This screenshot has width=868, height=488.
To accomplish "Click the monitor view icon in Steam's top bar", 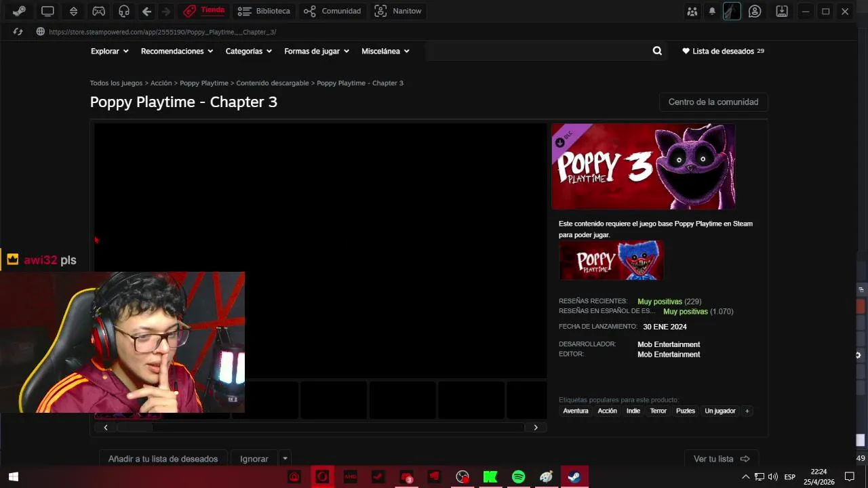I will 47,11.
